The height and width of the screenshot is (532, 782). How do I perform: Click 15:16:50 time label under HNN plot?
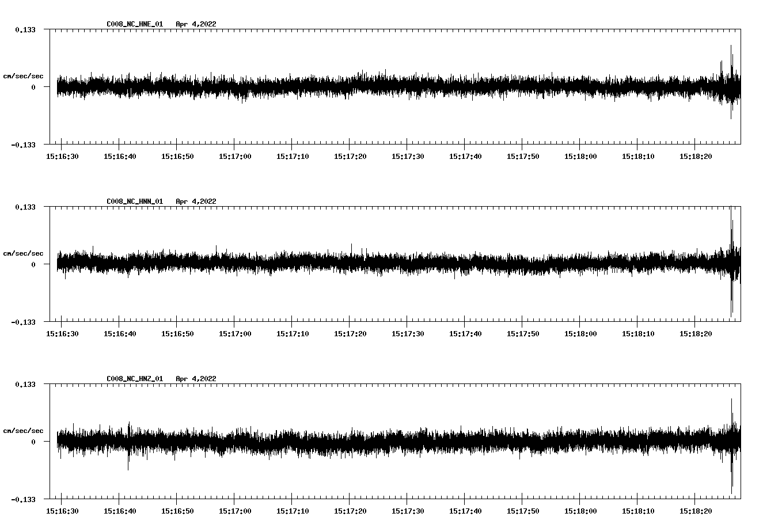[x=177, y=334]
